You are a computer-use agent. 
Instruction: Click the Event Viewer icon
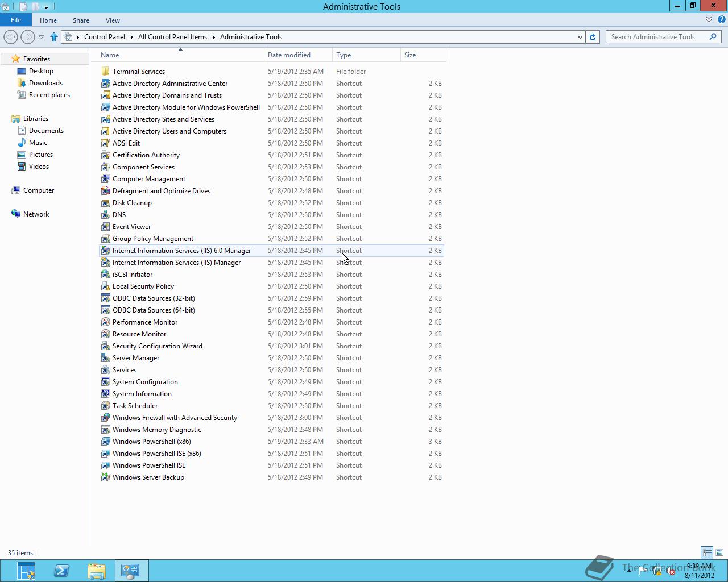point(105,226)
